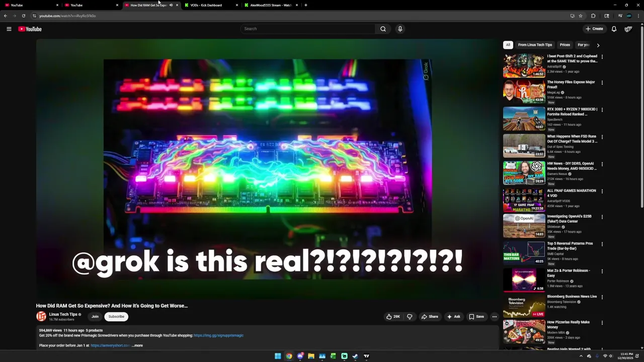644x362 pixels.
Task: Click the Create button
Action: [594, 29]
